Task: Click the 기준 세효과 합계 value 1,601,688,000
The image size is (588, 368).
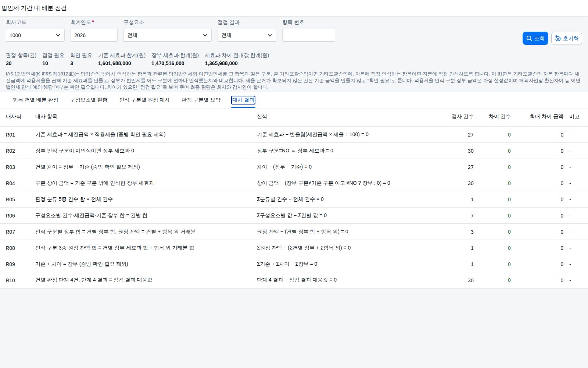Action: [115, 63]
